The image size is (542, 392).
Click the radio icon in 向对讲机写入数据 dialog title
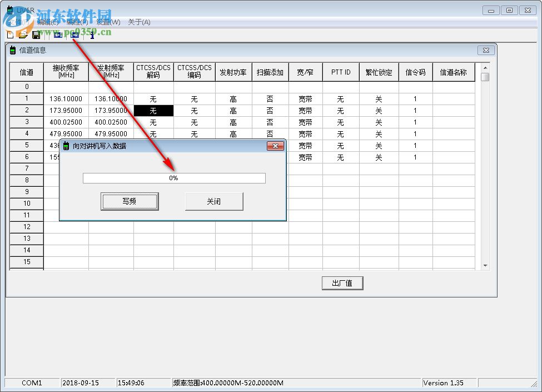click(66, 146)
